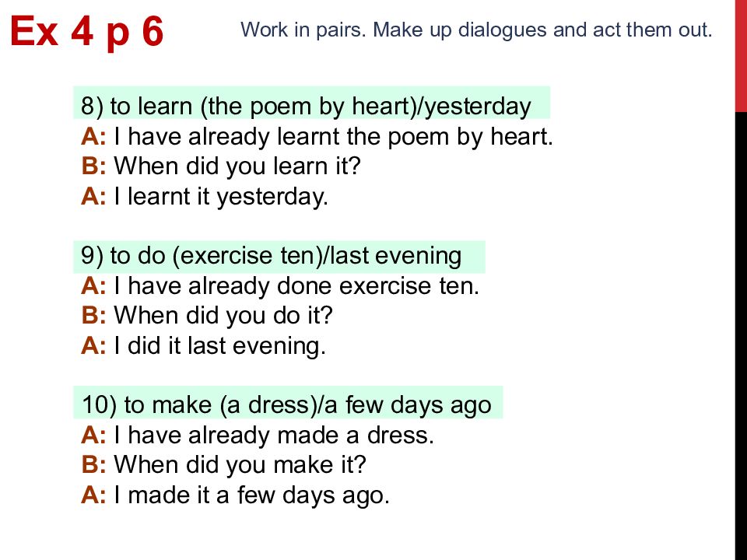The height and width of the screenshot is (560, 747).
Task: Click the 'Work in pairs' instruction text
Action: [x=476, y=30]
